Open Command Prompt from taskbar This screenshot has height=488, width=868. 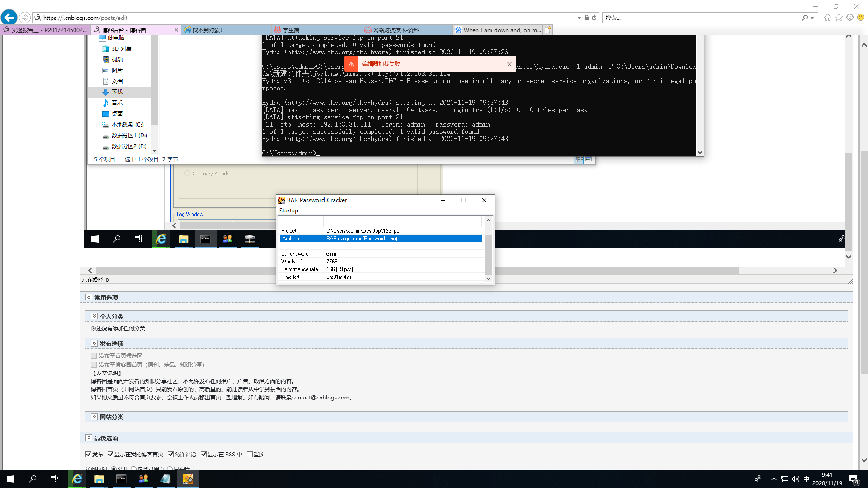(x=121, y=479)
